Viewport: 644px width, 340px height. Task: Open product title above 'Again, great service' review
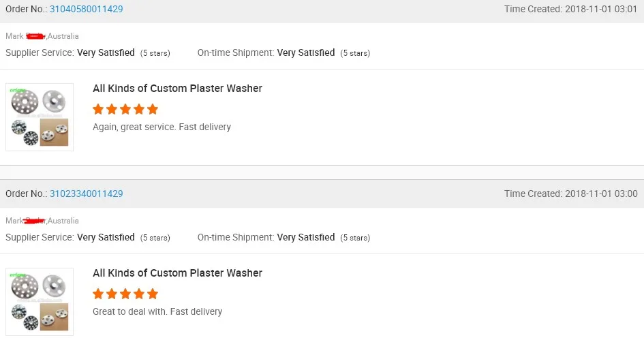coord(177,89)
